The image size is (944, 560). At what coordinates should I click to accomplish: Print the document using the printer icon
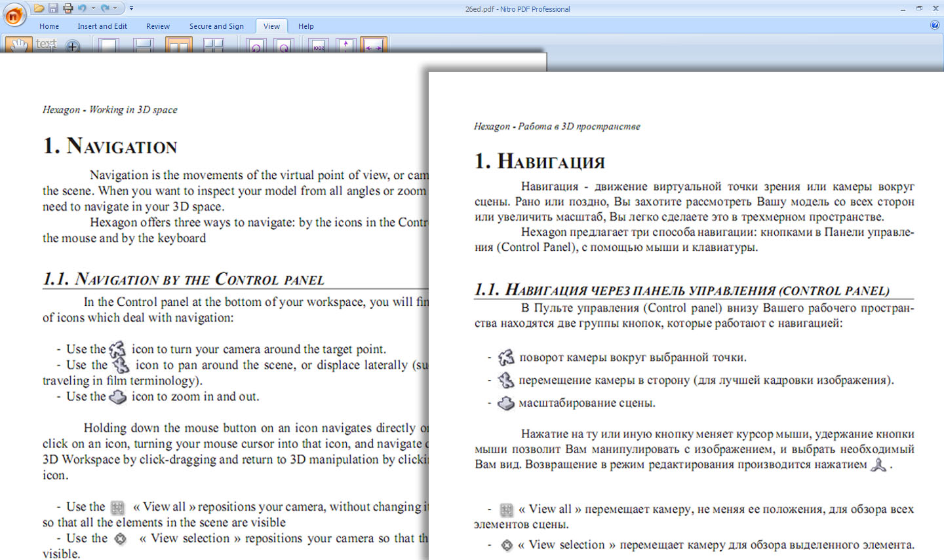point(68,9)
